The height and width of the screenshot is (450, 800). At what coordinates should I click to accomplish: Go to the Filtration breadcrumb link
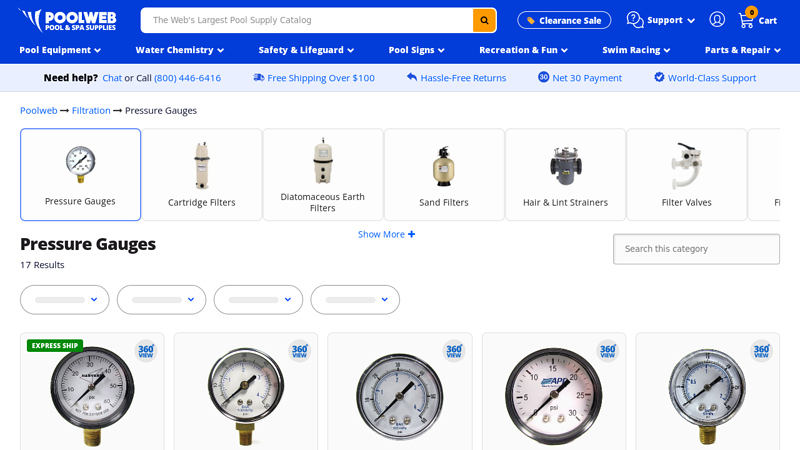91,110
